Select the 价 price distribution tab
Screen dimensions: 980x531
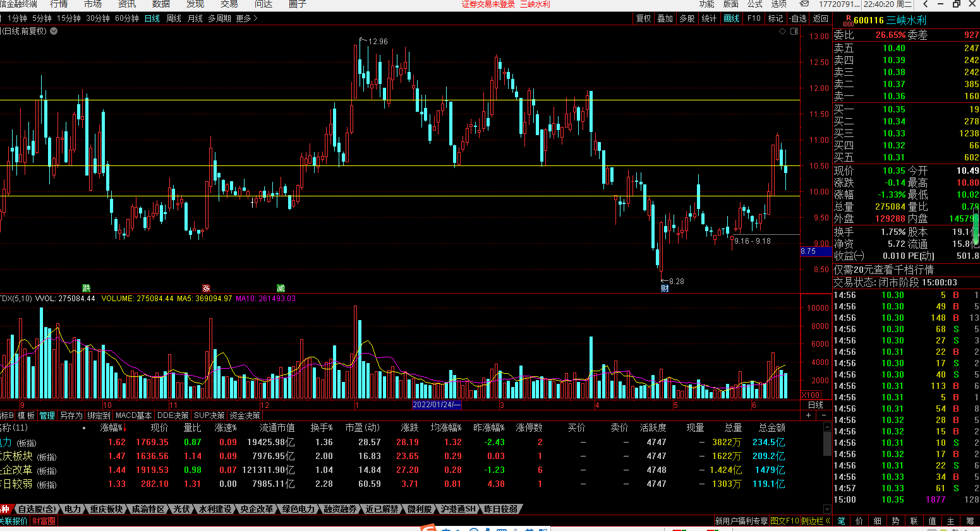pos(859,521)
